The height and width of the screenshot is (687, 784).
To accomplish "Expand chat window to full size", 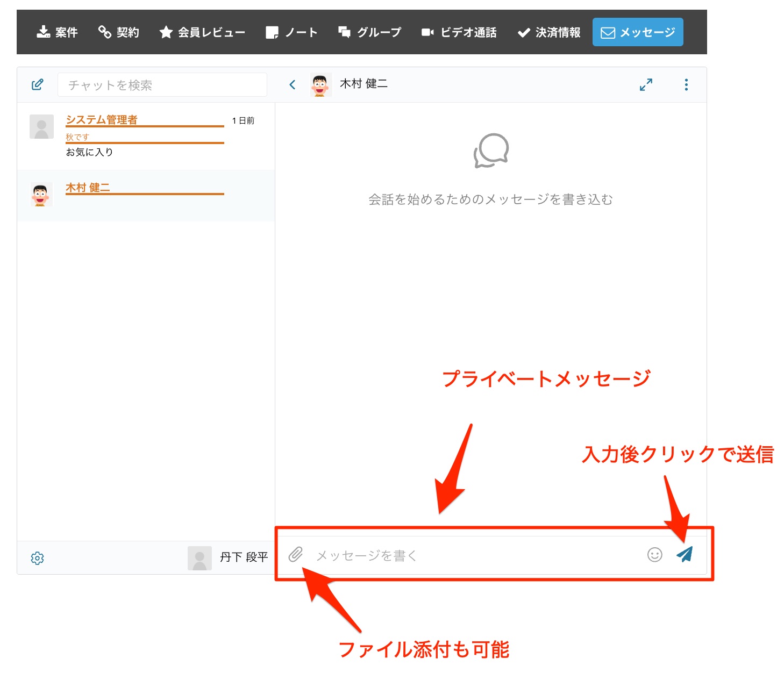I will point(646,84).
